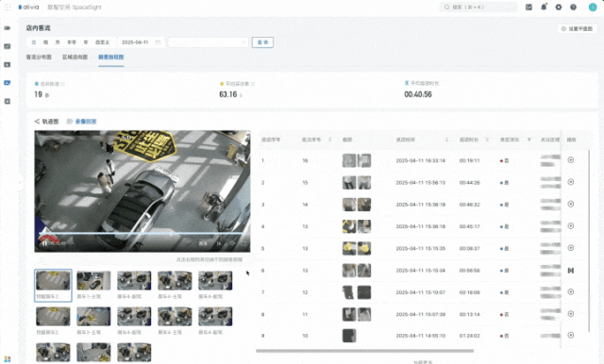Expand the empty dropdown beside the date
This screenshot has width=604, height=364.
pos(208,42)
